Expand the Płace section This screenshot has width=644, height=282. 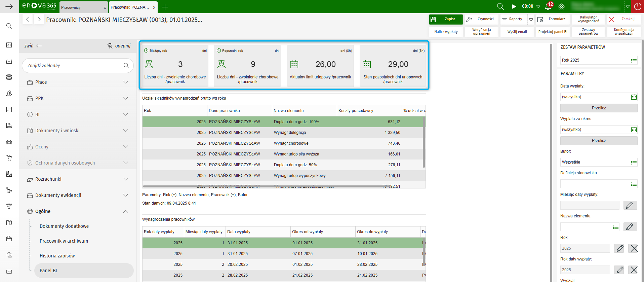point(78,82)
